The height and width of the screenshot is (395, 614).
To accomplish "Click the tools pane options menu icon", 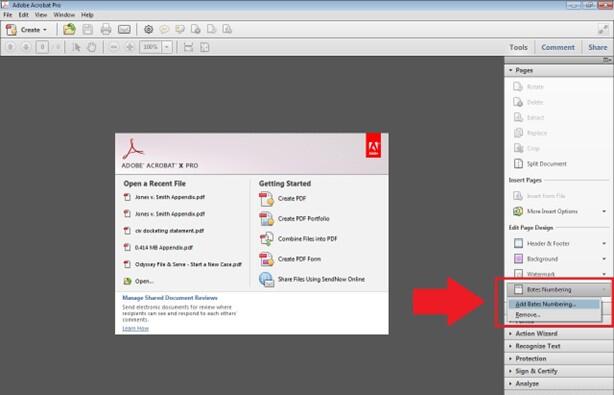I will pyautogui.click(x=607, y=60).
